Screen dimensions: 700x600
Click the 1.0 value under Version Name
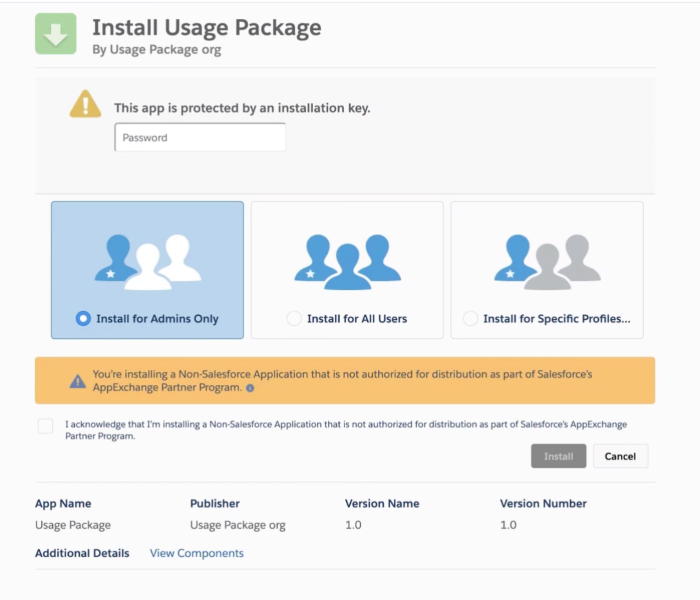(x=353, y=525)
